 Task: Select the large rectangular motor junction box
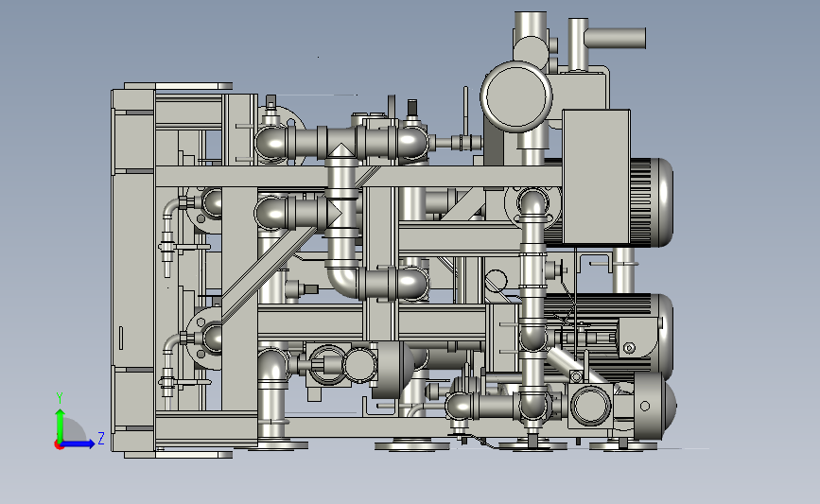pyautogui.click(x=596, y=177)
